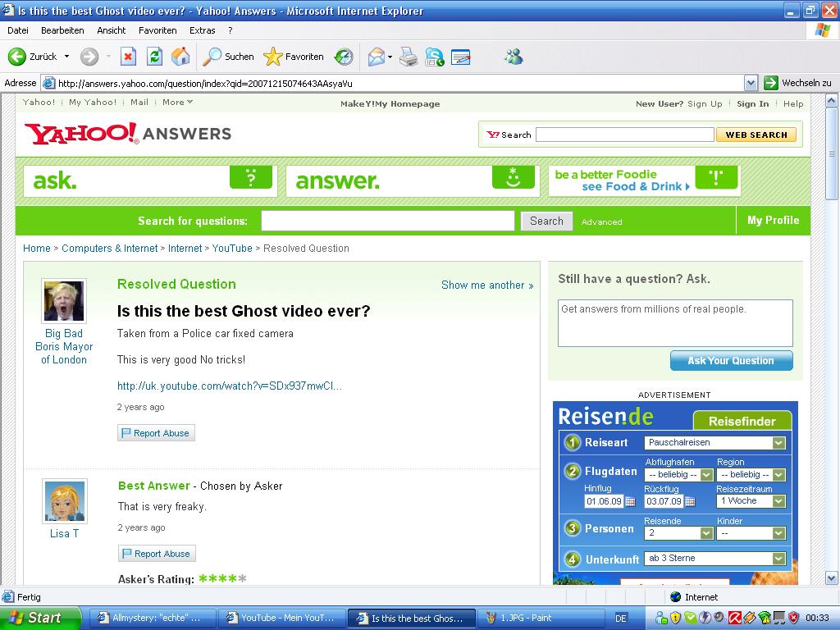Click the Messenger buddies icon
The width and height of the screenshot is (840, 630).
click(514, 57)
